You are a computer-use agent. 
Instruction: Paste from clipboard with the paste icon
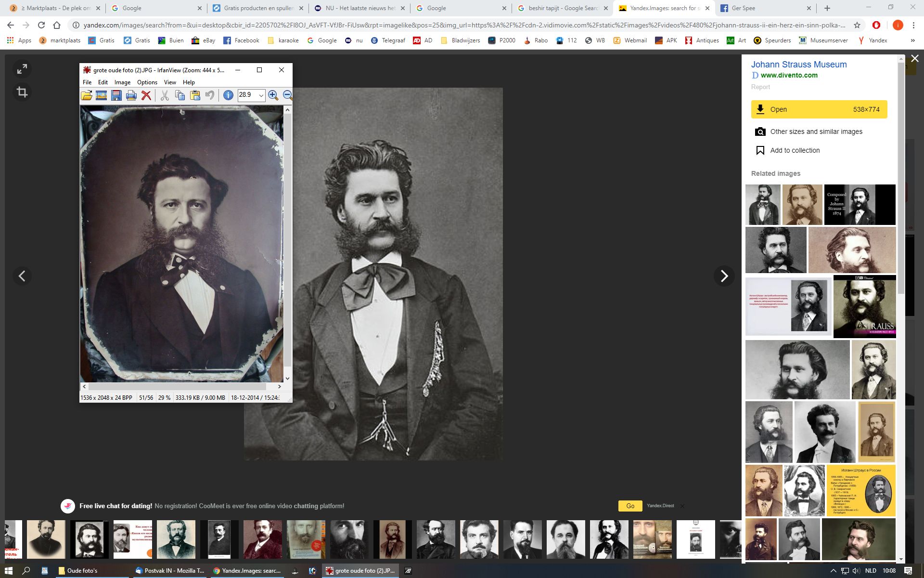pyautogui.click(x=195, y=95)
